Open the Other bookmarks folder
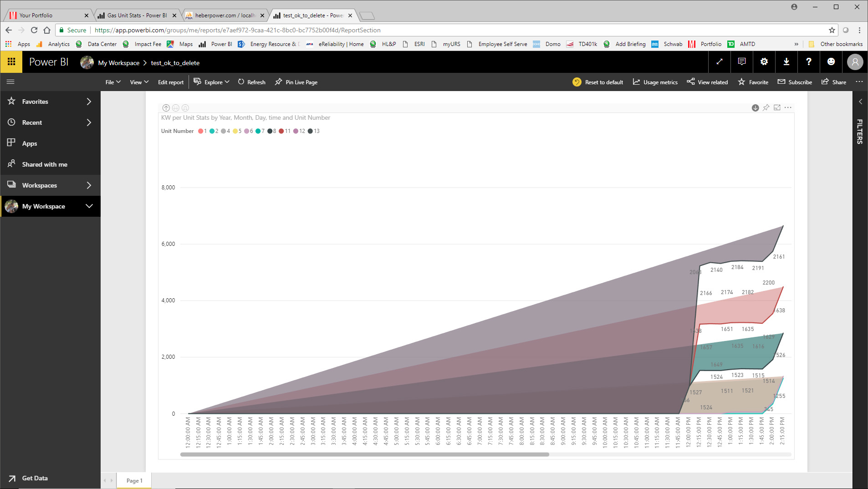This screenshot has height=489, width=868. [836, 44]
